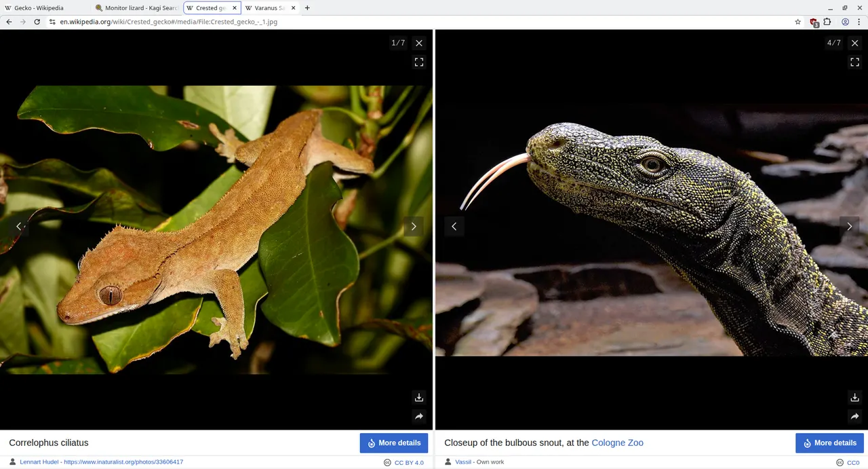Close the monitor lizard media viewer
The image size is (868, 469).
point(855,43)
